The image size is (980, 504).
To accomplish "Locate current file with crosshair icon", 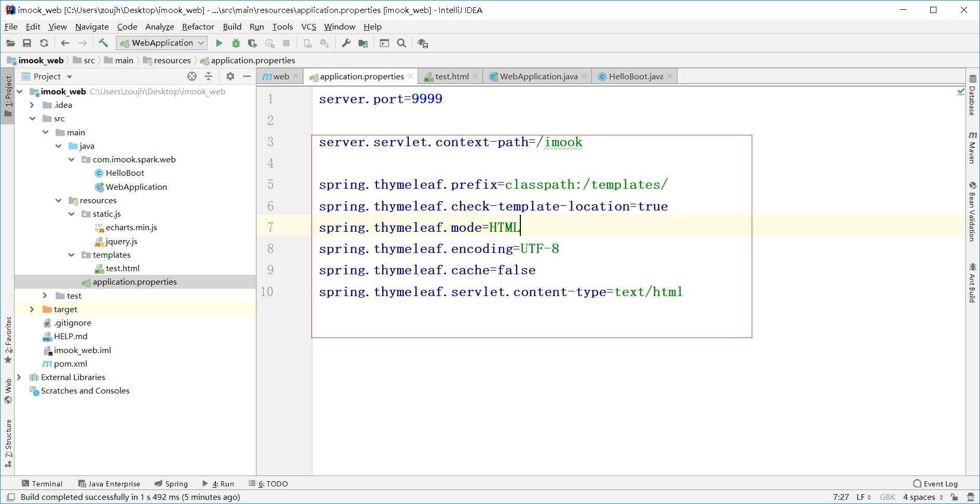I will pyautogui.click(x=192, y=76).
